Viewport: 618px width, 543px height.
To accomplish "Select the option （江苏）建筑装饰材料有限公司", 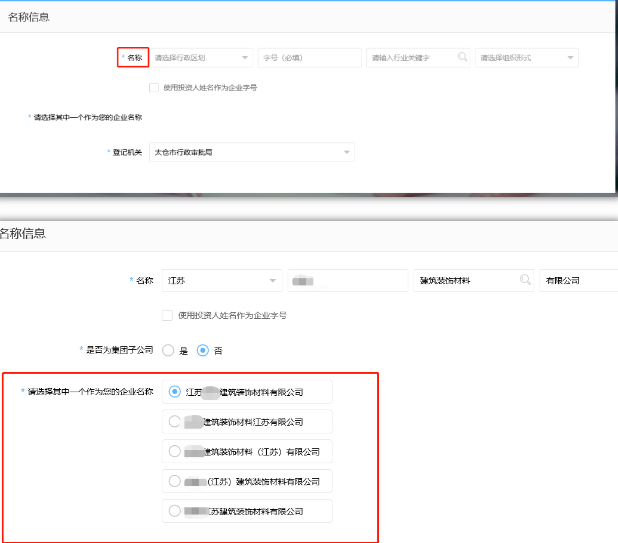I will click(x=176, y=482).
